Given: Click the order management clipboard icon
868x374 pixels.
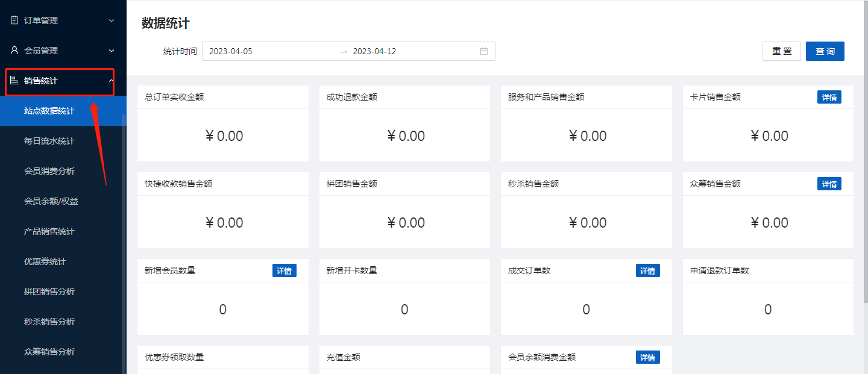Looking at the screenshot, I should coord(14,20).
